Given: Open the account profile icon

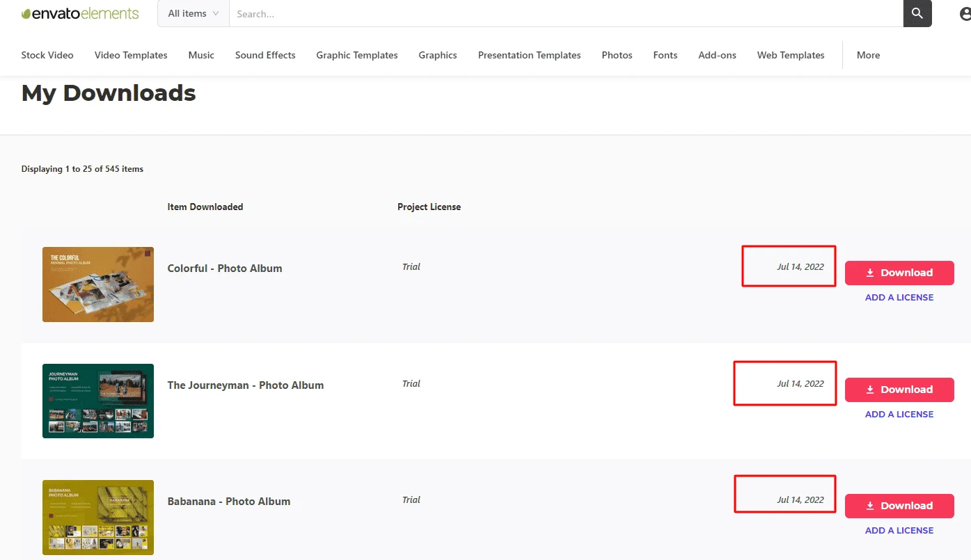Looking at the screenshot, I should click(965, 14).
